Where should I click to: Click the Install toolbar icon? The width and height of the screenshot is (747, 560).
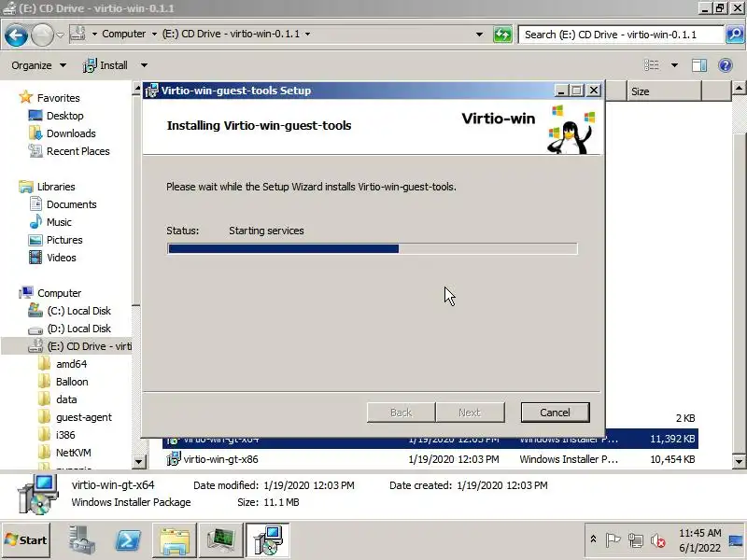tap(90, 65)
